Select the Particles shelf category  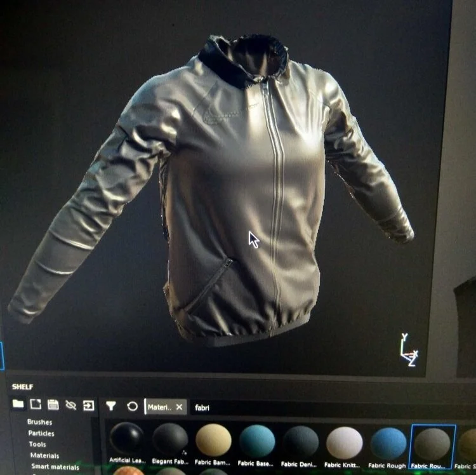[41, 433]
